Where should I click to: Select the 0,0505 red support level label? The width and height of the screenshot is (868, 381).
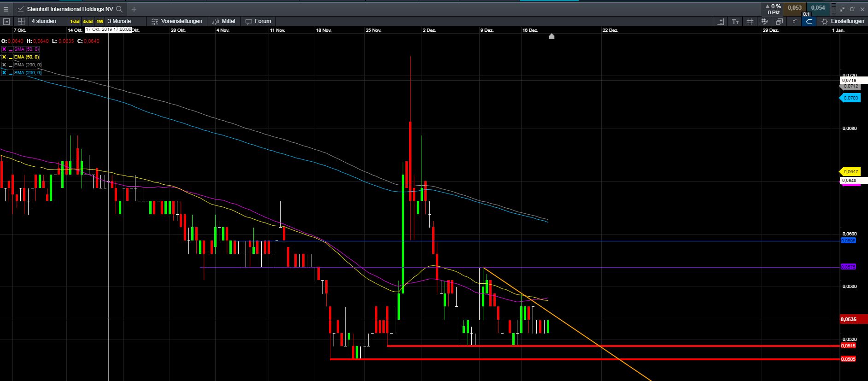(848, 359)
